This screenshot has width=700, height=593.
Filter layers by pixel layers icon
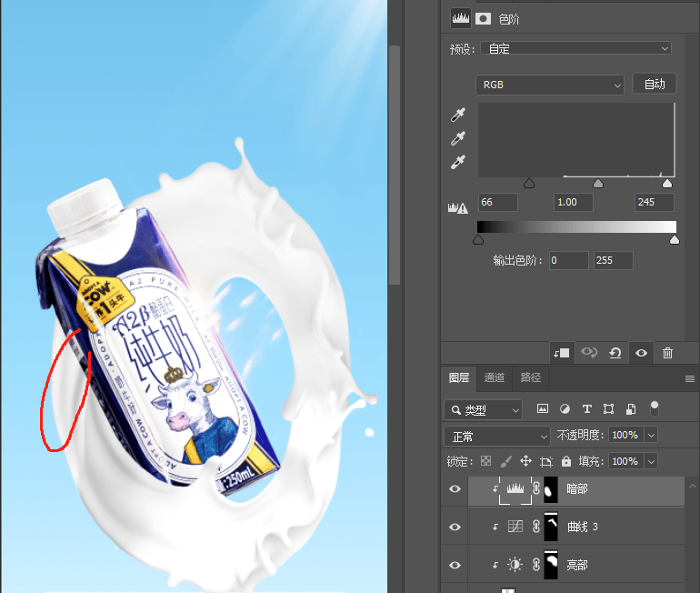click(x=543, y=408)
